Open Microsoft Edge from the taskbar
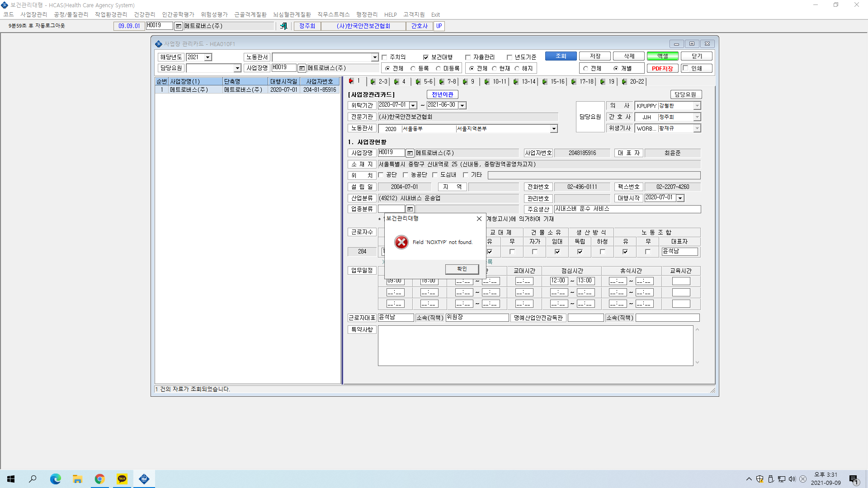Viewport: 868px width, 488px height. [x=55, y=479]
